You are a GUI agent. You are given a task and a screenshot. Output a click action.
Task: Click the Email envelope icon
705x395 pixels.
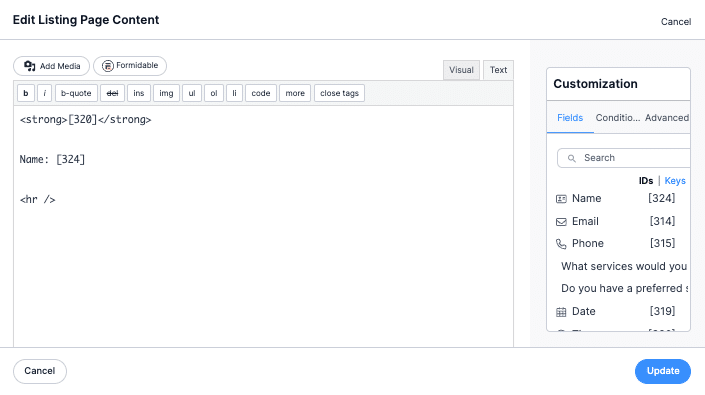[561, 222]
